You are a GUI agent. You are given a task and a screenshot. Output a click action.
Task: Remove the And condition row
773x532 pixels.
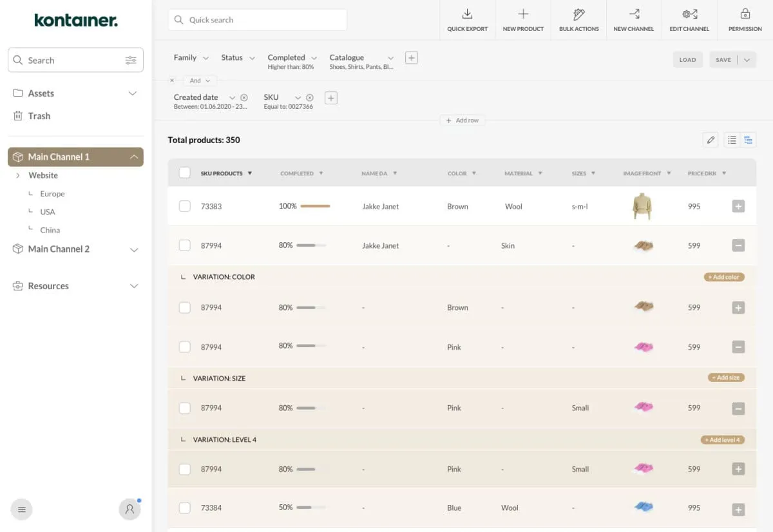(172, 81)
